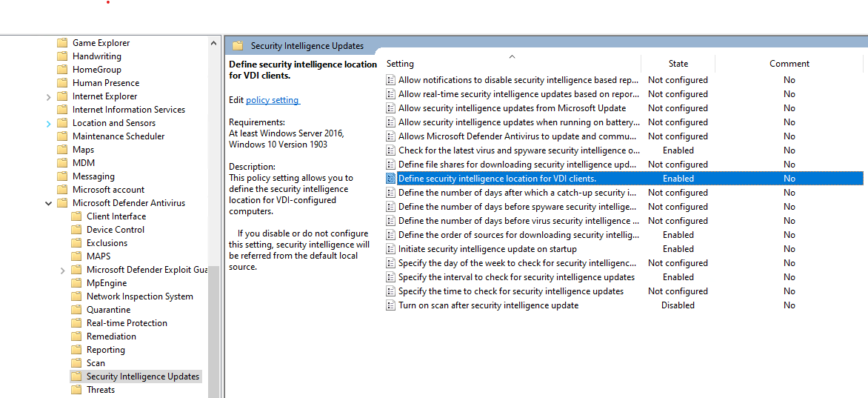Select the Messaging folder
The width and height of the screenshot is (868, 398).
tap(93, 176)
